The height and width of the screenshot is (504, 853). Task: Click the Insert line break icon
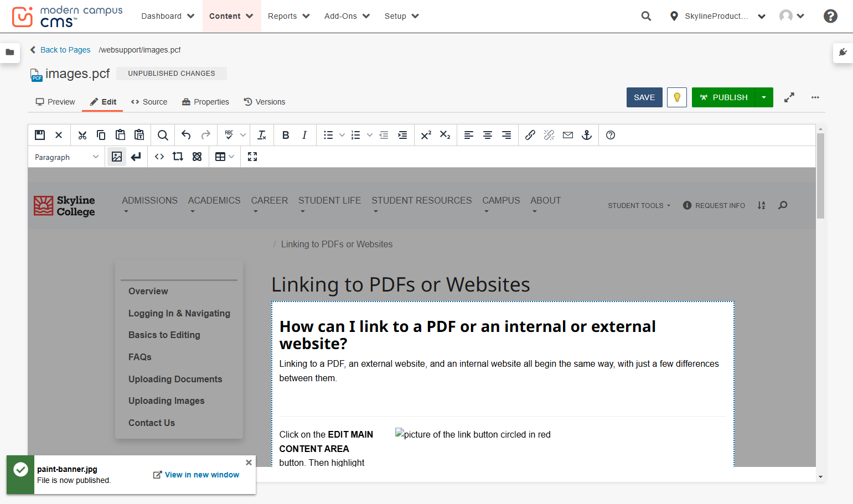(136, 157)
